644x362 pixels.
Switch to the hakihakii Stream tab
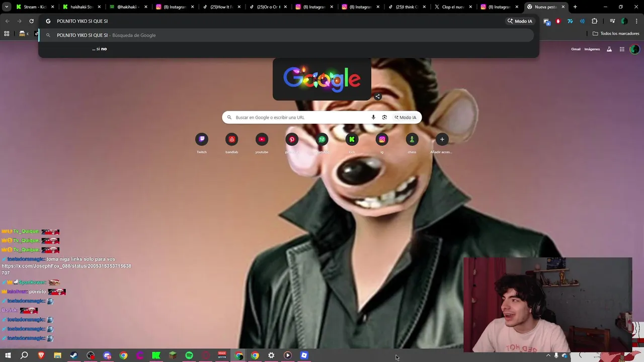(x=82, y=7)
